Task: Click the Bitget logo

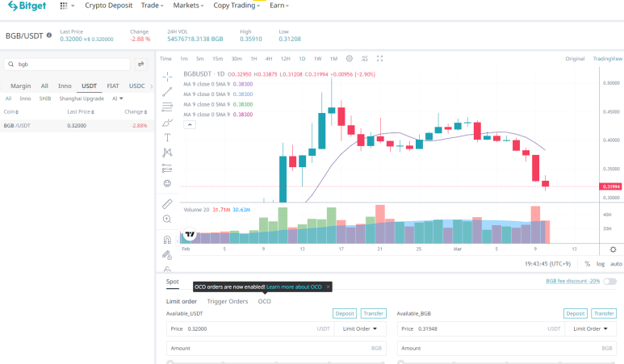Action: click(x=27, y=6)
